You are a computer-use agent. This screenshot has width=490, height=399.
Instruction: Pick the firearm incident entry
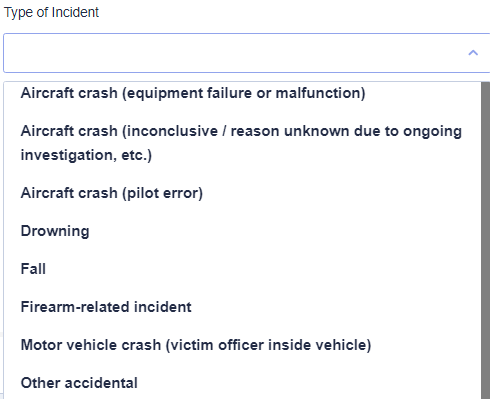(243, 307)
